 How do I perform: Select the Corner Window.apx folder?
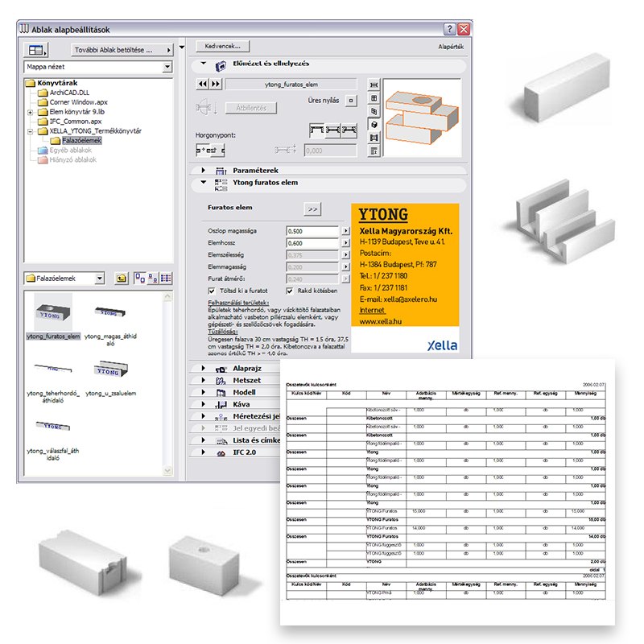pyautogui.click(x=78, y=102)
